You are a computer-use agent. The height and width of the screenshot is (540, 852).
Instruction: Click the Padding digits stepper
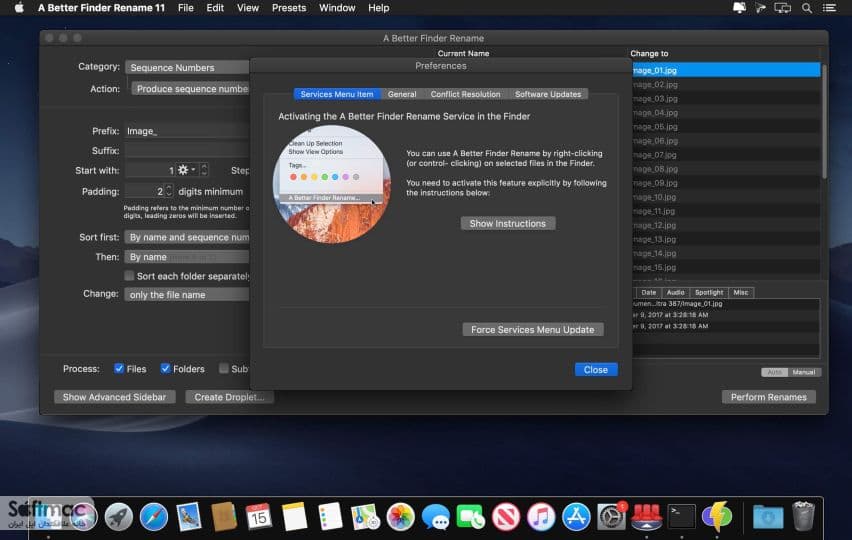(168, 191)
